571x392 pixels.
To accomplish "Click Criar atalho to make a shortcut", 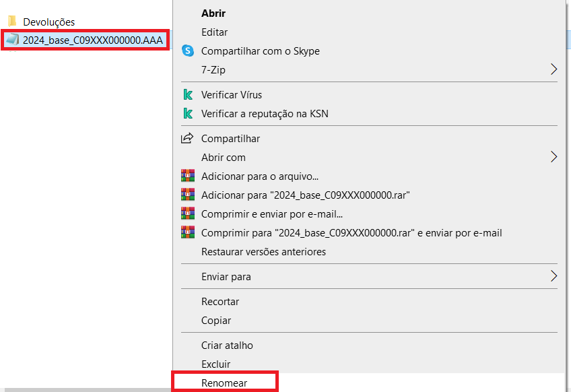I will [227, 346].
